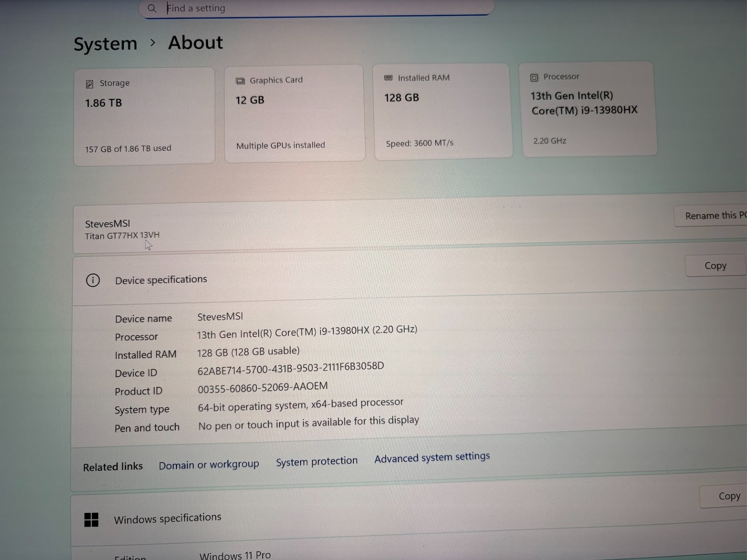Open 'Domain or workgroup' link

pos(209,465)
